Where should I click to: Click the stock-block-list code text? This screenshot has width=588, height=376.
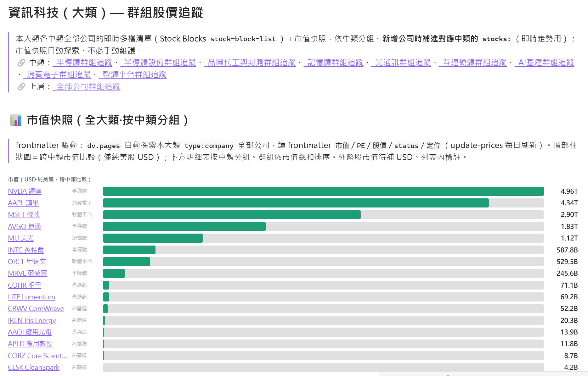click(x=243, y=39)
